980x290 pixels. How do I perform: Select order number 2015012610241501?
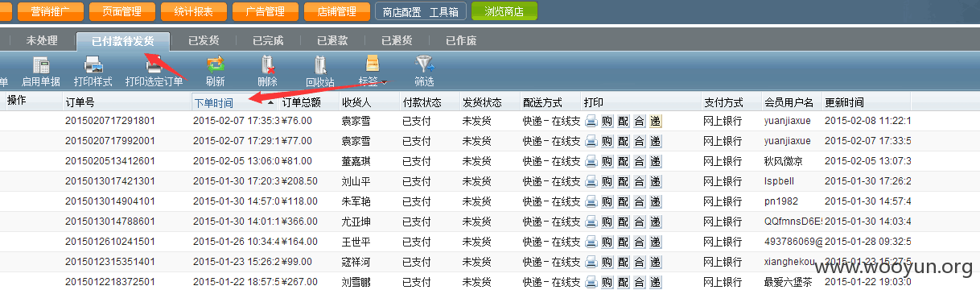[110, 242]
